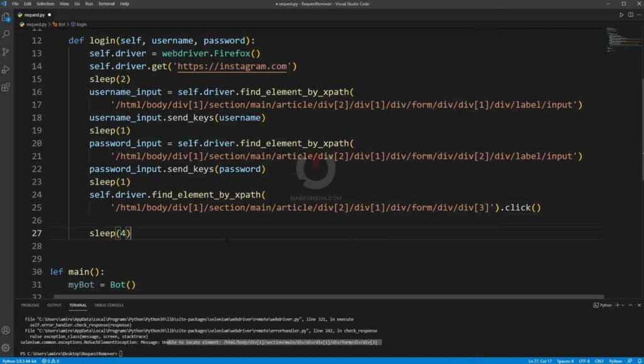Click def main(): on line 30
644x364 pixels.
coord(77,272)
